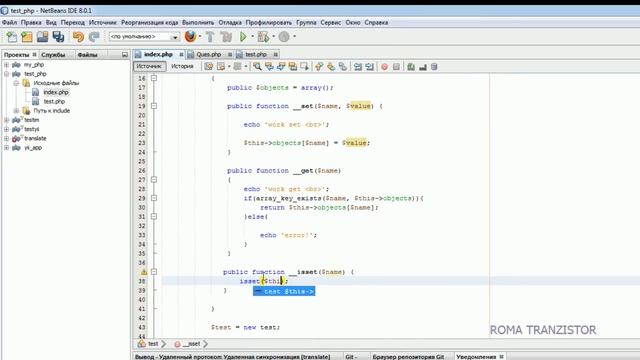The image size is (640, 360).
Task: Click the Shift Line Left icon
Action: click(358, 67)
